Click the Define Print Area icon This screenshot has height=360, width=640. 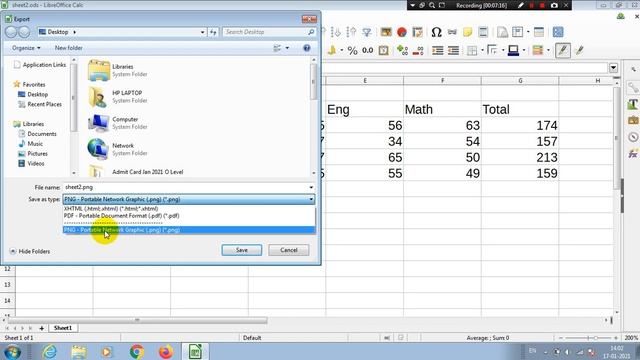click(502, 32)
